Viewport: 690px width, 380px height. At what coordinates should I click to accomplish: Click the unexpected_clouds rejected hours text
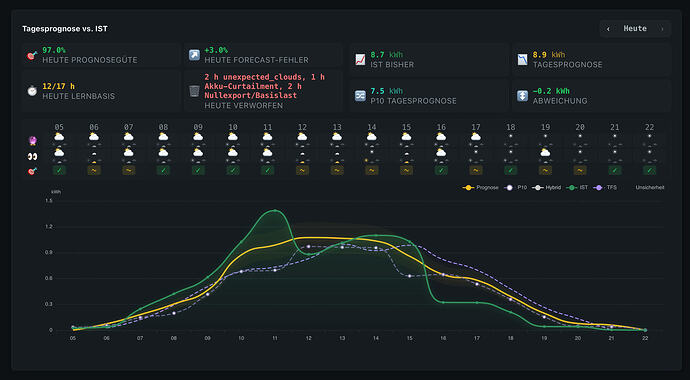pyautogui.click(x=264, y=86)
